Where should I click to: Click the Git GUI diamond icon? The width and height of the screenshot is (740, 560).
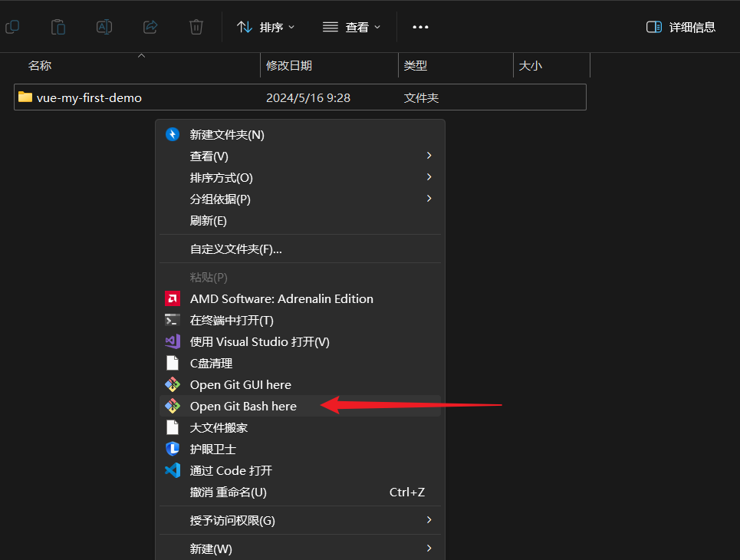(173, 384)
